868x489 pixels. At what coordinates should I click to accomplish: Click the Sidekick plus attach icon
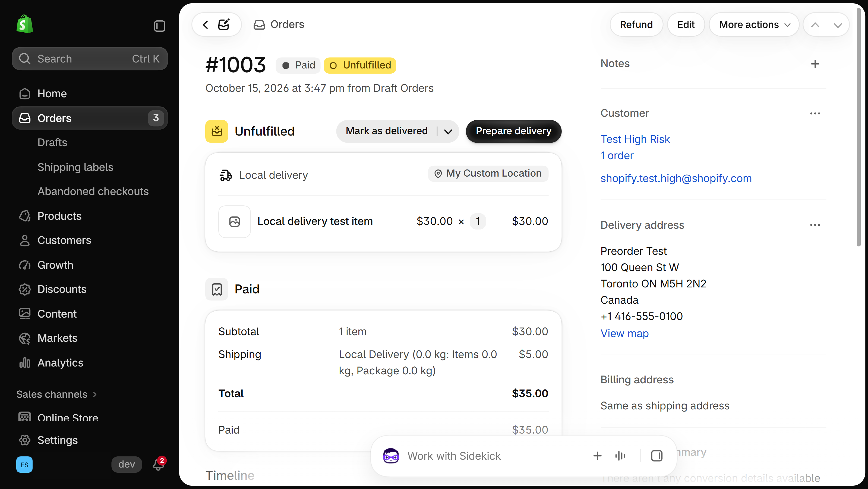coord(597,456)
